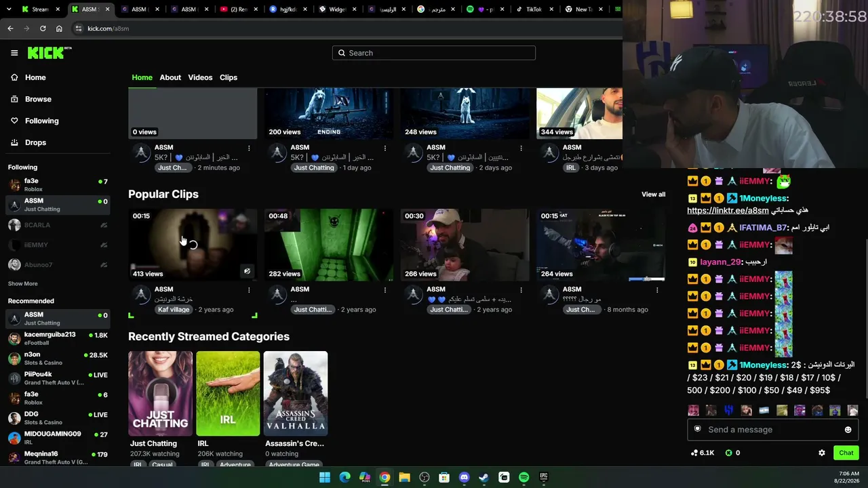868x488 pixels.
Task: Switch to the About tab
Action: [x=170, y=77]
